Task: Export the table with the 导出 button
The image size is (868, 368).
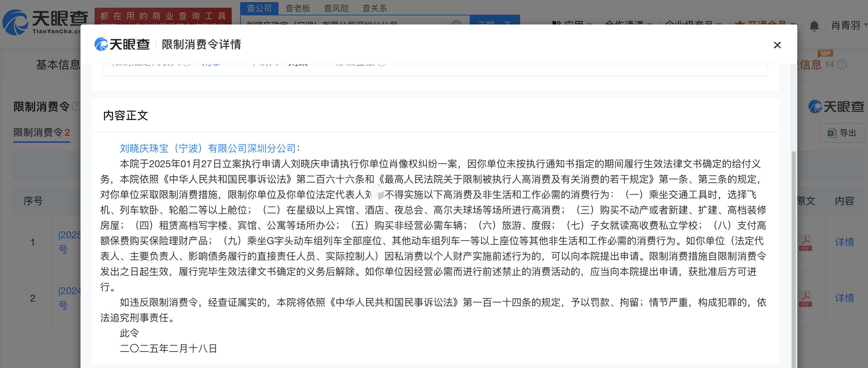Action: 842,133
